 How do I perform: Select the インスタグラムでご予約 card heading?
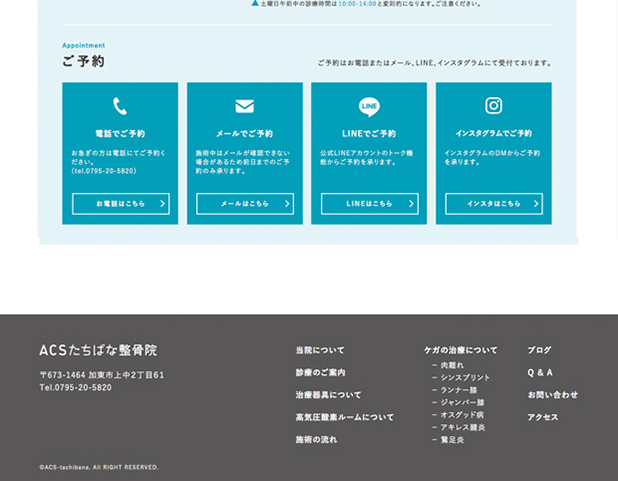pyautogui.click(x=493, y=134)
